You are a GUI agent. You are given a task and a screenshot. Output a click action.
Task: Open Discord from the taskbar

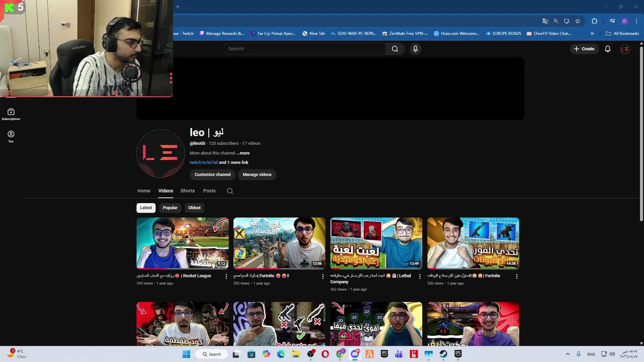tap(355, 354)
